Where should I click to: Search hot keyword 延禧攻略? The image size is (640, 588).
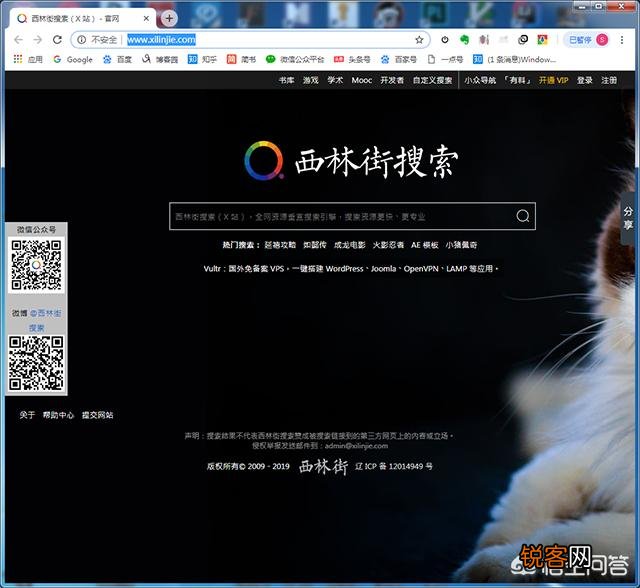(x=280, y=245)
